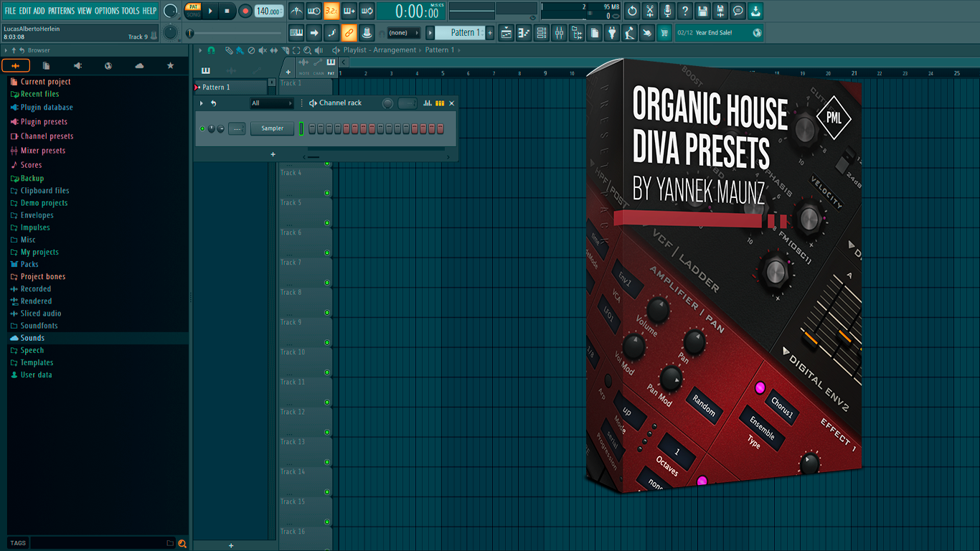Open Templates folder in browser
The width and height of the screenshot is (980, 551).
click(37, 362)
